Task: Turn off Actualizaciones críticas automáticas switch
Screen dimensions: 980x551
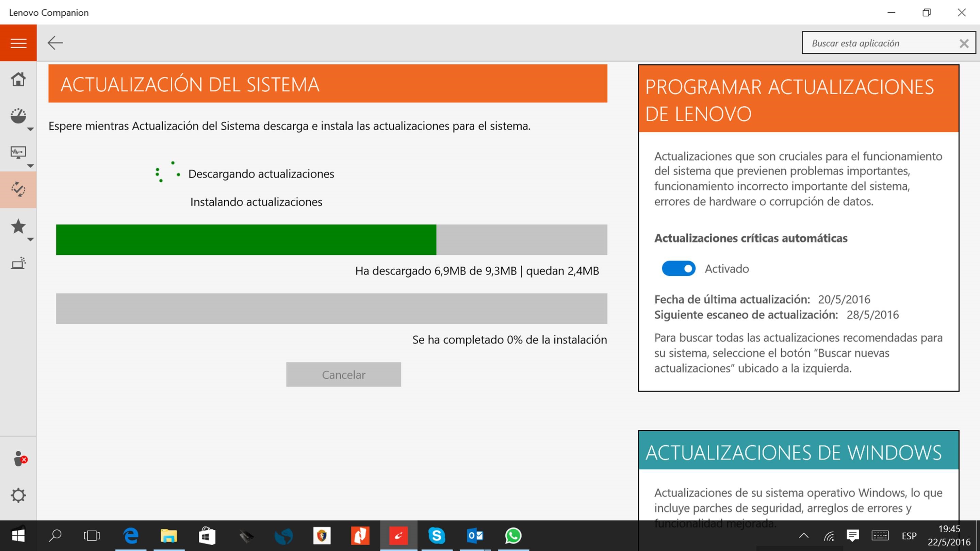Action: tap(678, 268)
